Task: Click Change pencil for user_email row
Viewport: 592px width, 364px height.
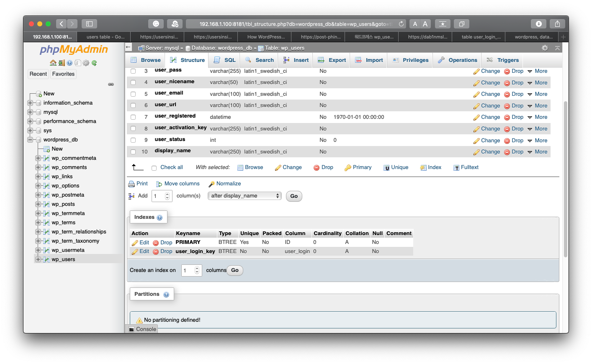Action: pos(476,95)
